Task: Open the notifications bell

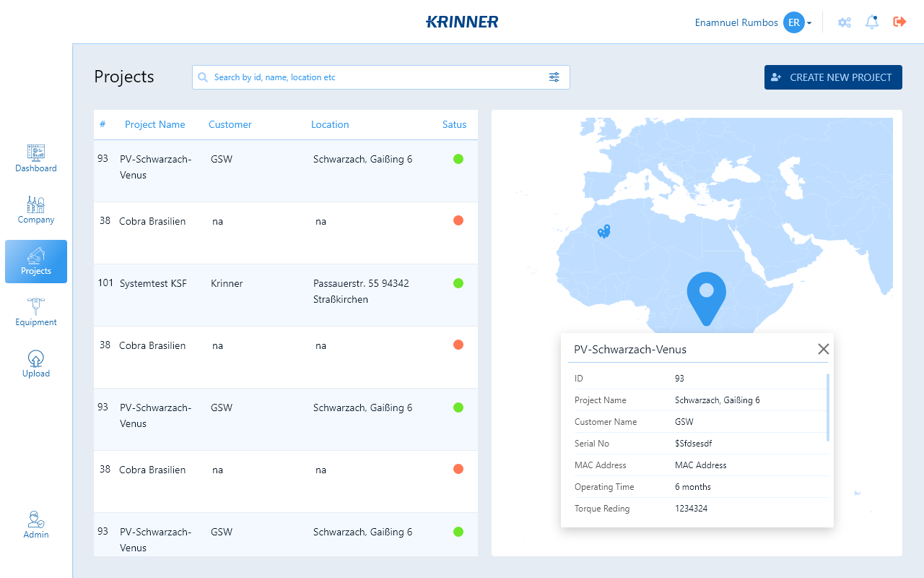Action: click(x=872, y=22)
